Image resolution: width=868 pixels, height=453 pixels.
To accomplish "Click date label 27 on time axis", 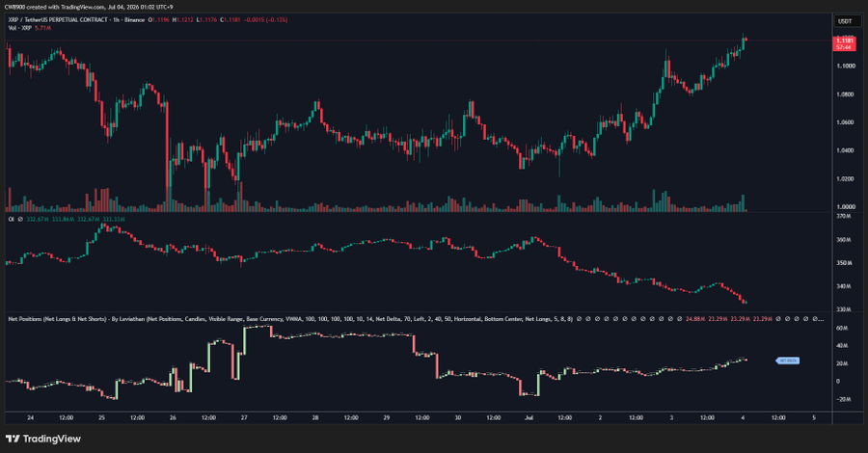I will click(244, 417).
